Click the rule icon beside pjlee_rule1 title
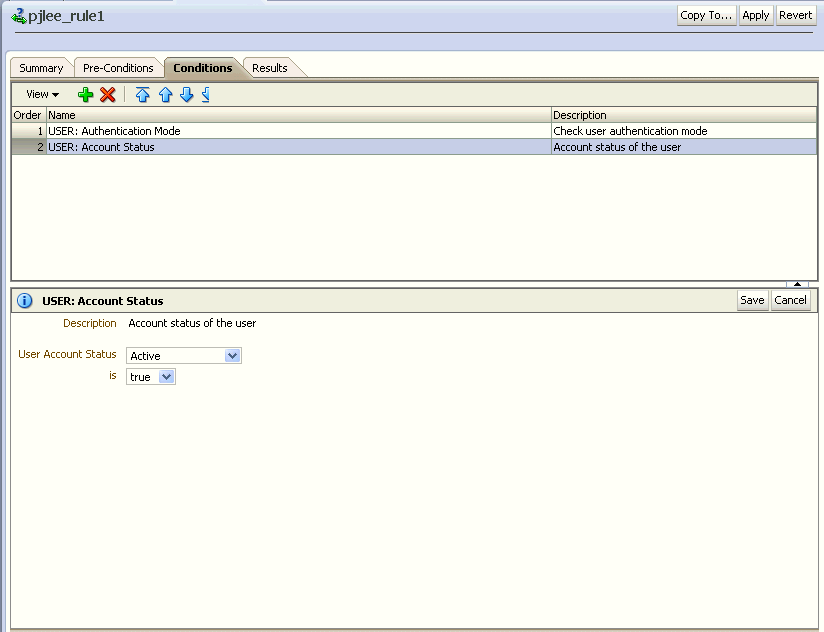This screenshot has height=632, width=824. click(19, 14)
